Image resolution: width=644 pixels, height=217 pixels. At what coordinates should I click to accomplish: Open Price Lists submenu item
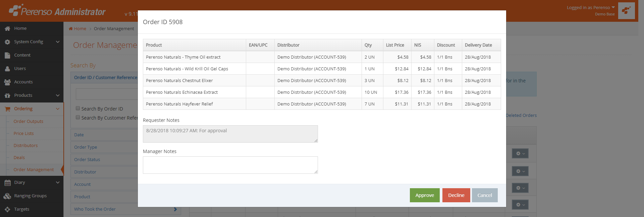pos(24,134)
